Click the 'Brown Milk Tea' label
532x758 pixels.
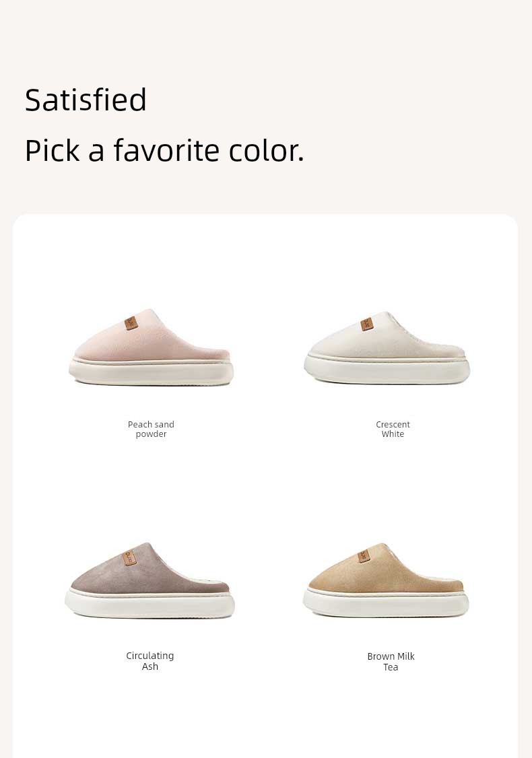391,661
